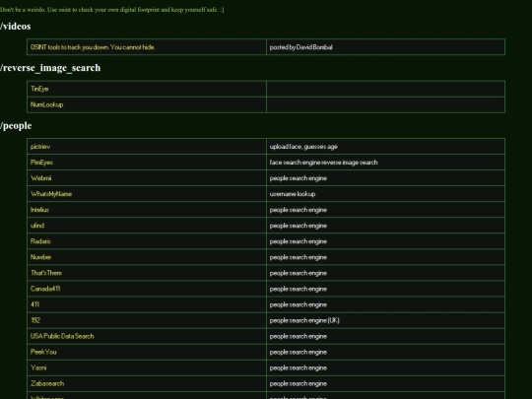Image resolution: width=532 pixels, height=399 pixels.
Task: Click the 'people search engine' text in Webmii row
Action: (x=299, y=178)
